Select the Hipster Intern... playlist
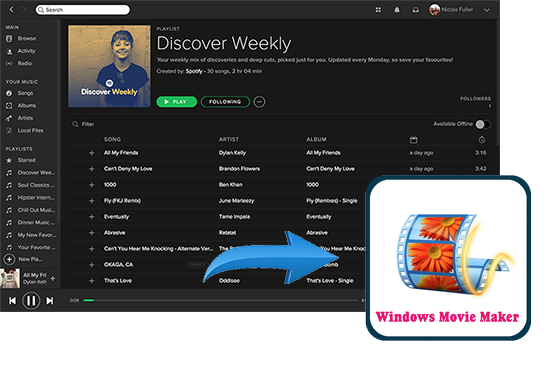 (x=36, y=197)
